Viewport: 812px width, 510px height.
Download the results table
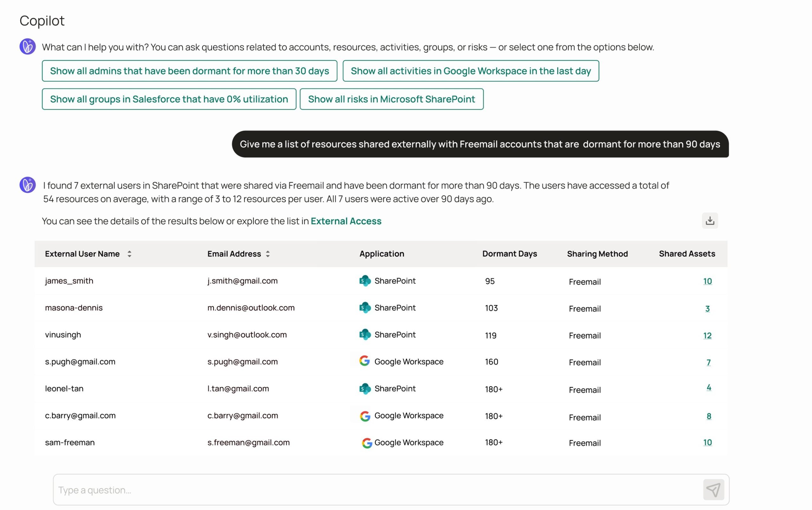(x=710, y=220)
